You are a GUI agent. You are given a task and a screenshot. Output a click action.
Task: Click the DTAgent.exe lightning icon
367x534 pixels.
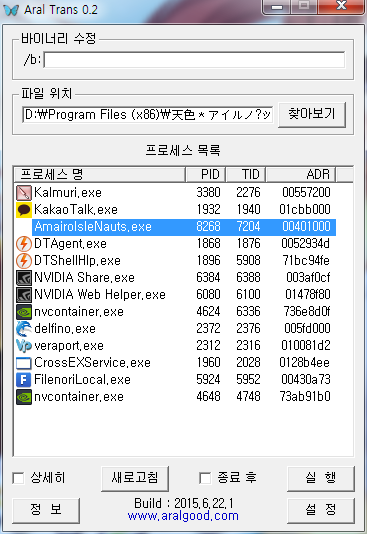(x=23, y=244)
